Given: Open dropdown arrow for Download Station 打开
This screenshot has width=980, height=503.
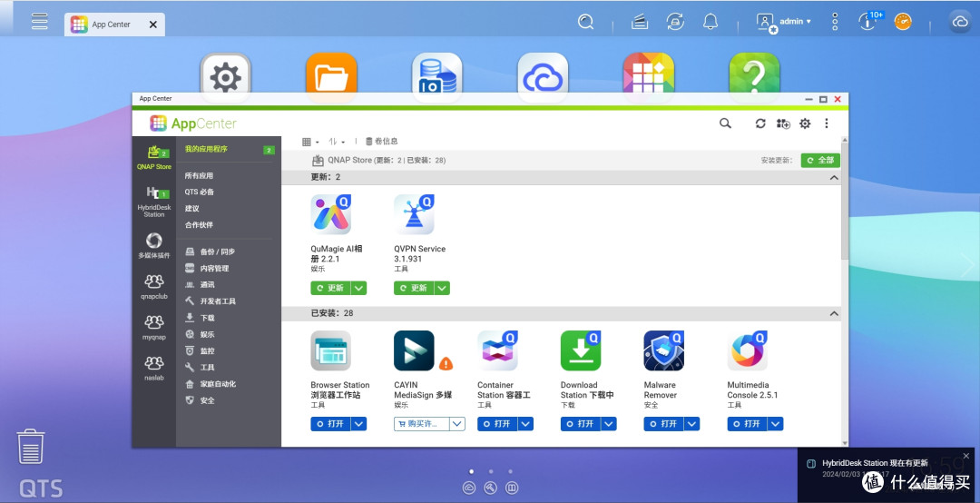Looking at the screenshot, I should coord(609,423).
